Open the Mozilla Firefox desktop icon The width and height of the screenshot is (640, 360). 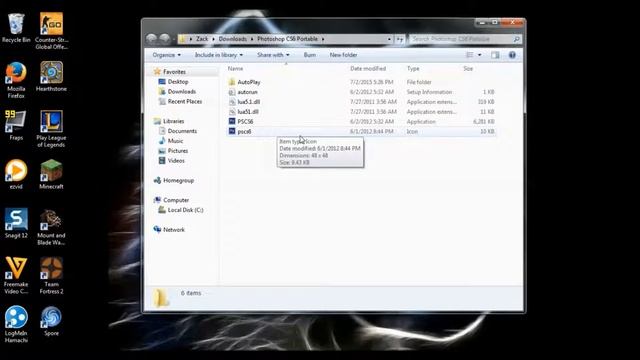(16, 80)
